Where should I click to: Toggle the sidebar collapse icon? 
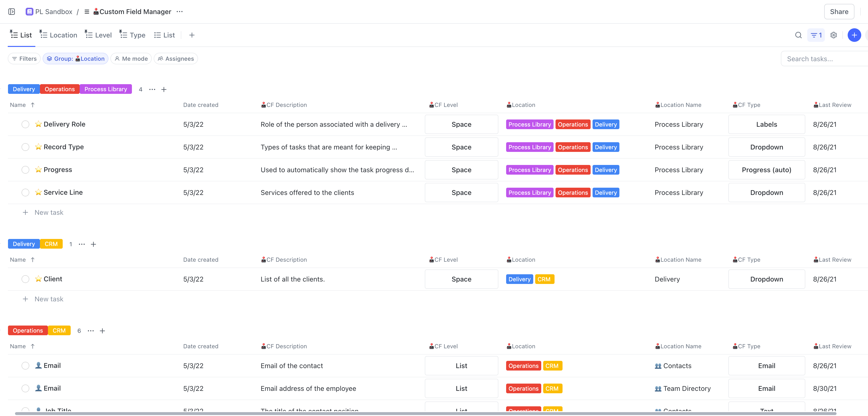(11, 12)
